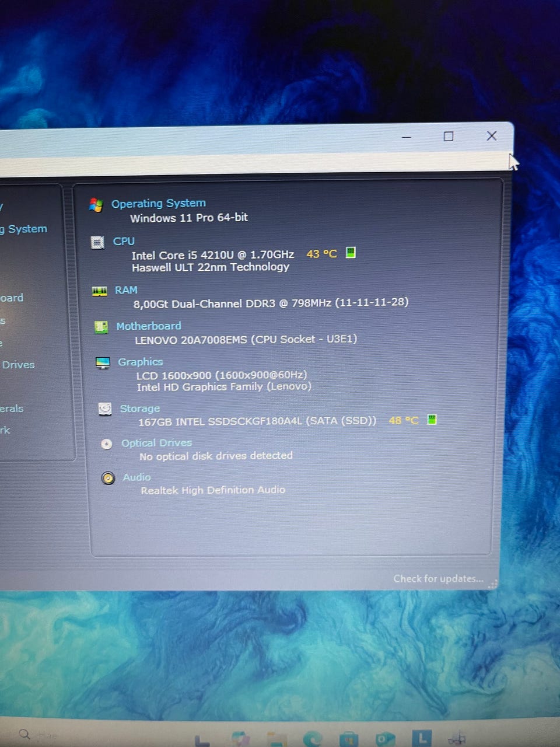This screenshot has height=747, width=560.
Task: Select Optical Drives in the left sidebar
Action: point(17,365)
